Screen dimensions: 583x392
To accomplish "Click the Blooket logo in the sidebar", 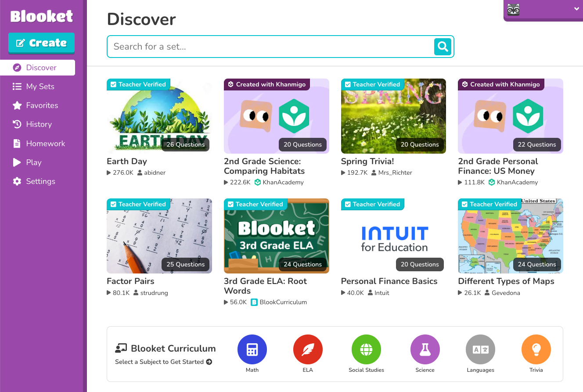I will [x=42, y=16].
